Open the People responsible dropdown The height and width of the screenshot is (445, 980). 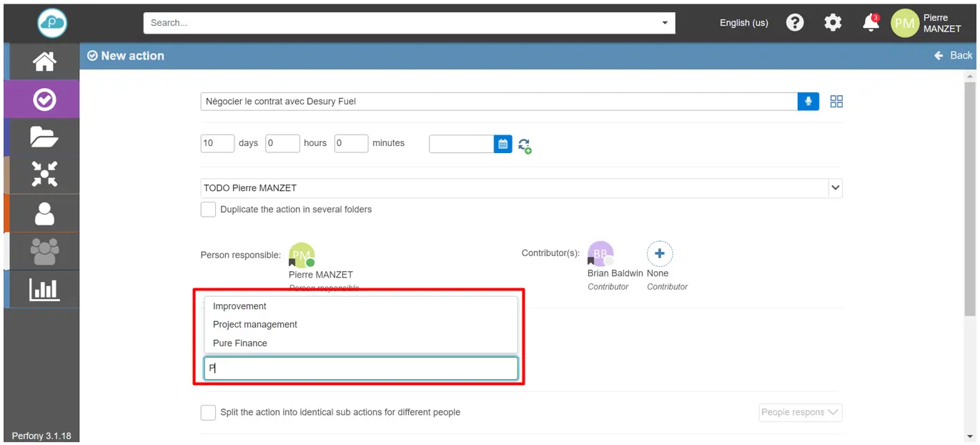(x=800, y=413)
